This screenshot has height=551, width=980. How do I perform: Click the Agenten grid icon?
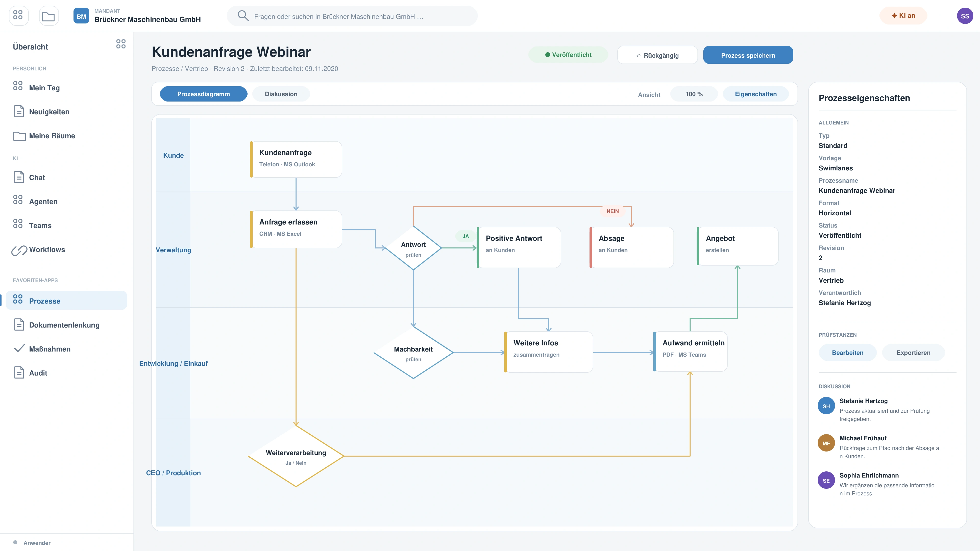(18, 200)
